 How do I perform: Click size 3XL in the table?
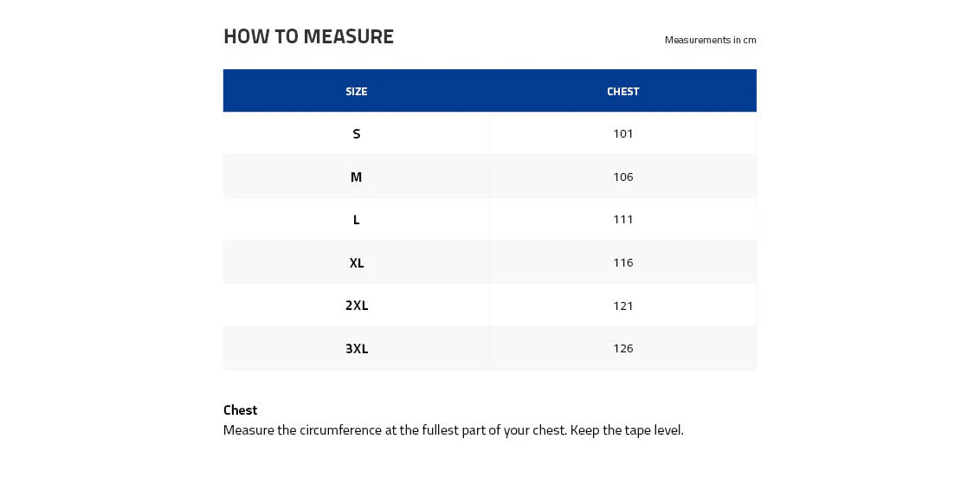pyautogui.click(x=357, y=348)
